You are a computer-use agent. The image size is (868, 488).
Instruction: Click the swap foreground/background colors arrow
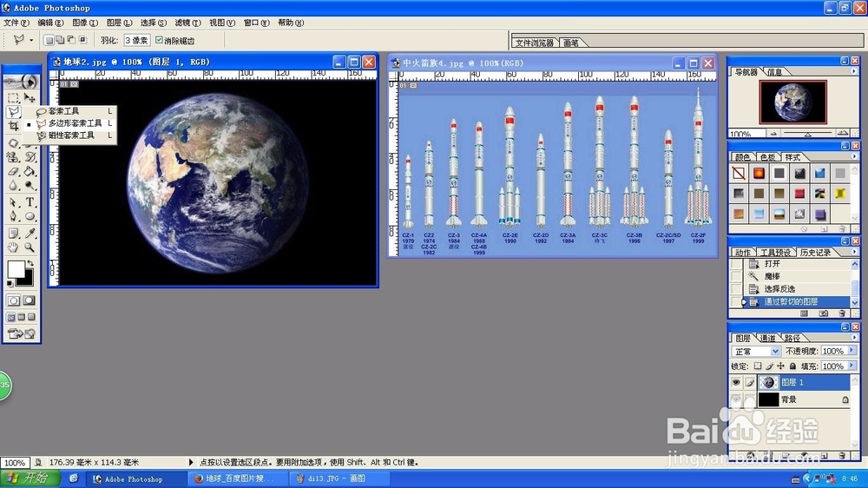click(30, 264)
